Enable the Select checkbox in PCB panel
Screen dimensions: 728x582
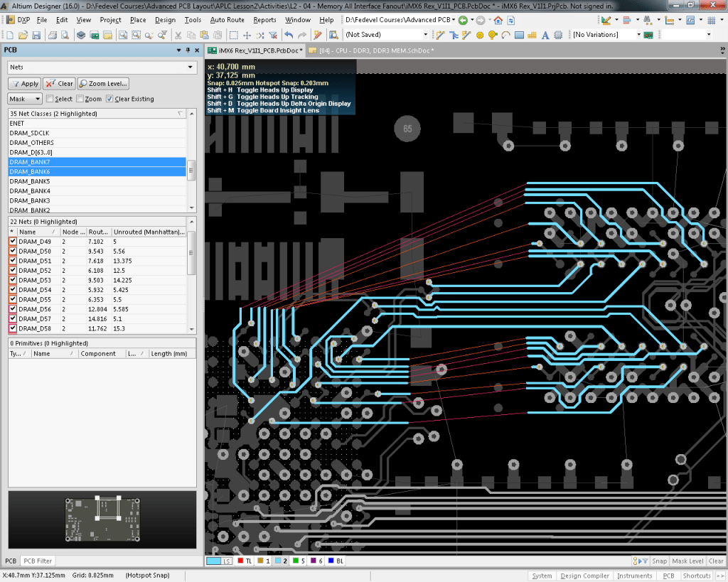[x=50, y=99]
